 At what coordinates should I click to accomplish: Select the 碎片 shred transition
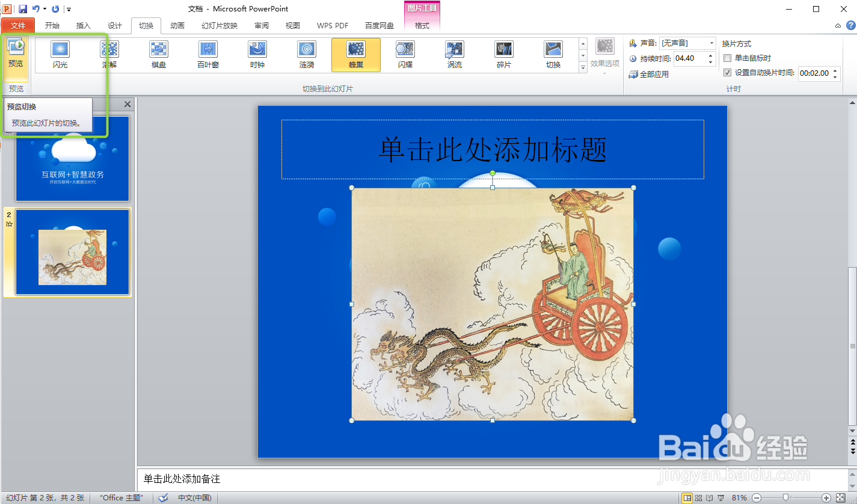(504, 55)
